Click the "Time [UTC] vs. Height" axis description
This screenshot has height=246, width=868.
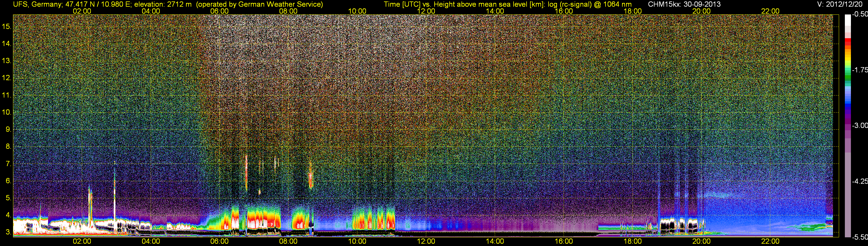(x=420, y=4)
